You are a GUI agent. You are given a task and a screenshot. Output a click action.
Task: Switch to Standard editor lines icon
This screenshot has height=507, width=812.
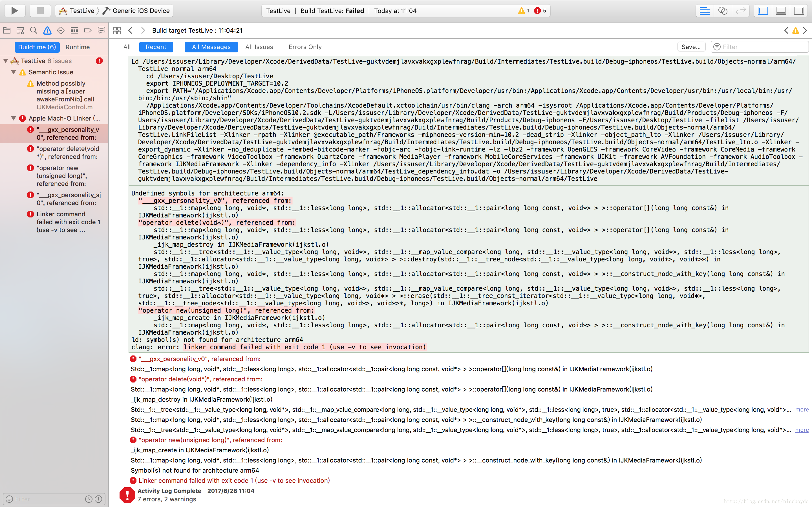(x=704, y=11)
